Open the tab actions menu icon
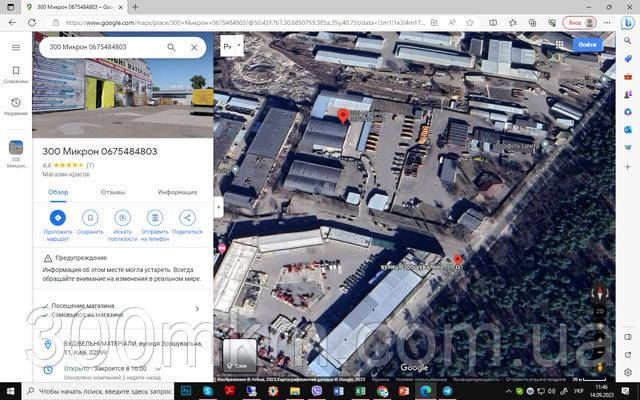 click(x=11, y=7)
